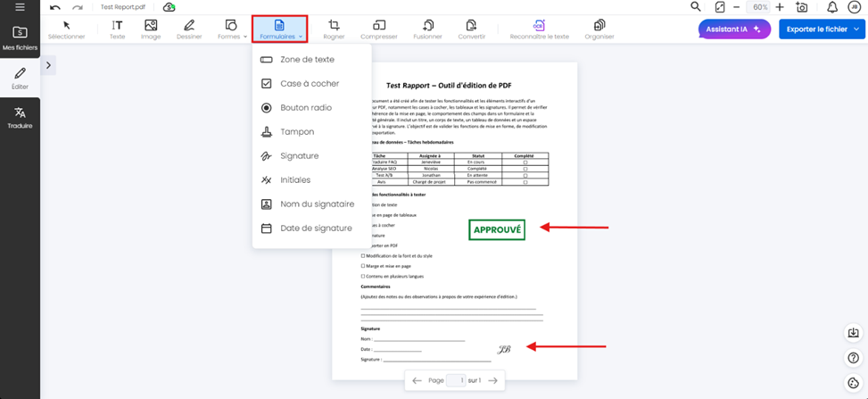Open the Traduire sidebar tool
Viewport: 868px width, 399px height.
click(20, 118)
